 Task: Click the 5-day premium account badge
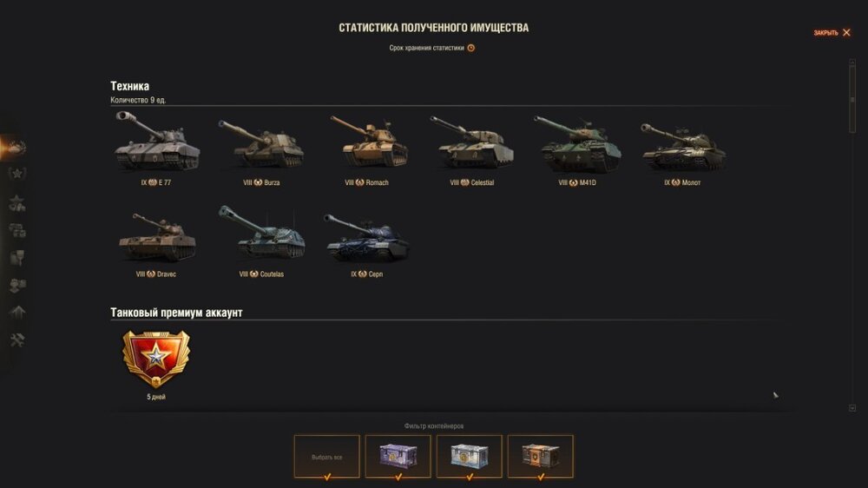click(156, 359)
